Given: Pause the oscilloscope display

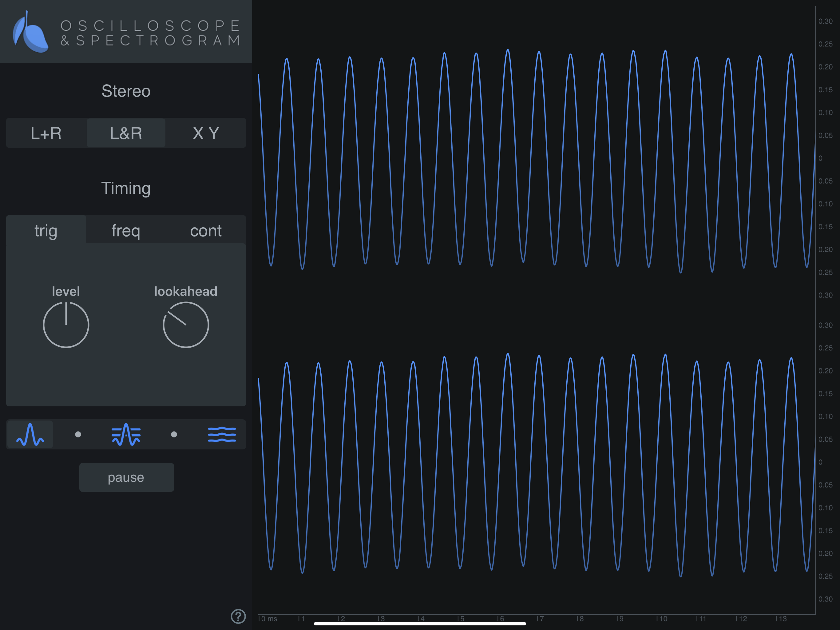Looking at the screenshot, I should point(126,477).
